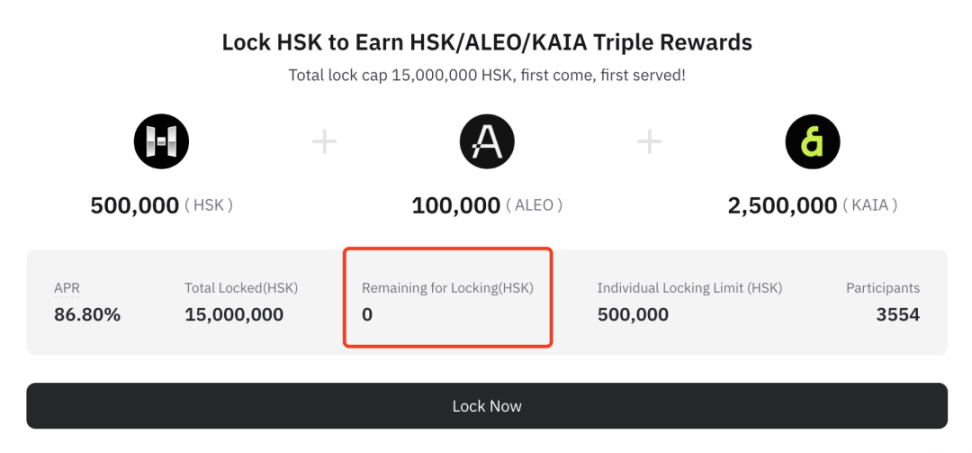Image resolution: width=972 pixels, height=453 pixels.
Task: Click the plus sign between HSK and ALEO
Action: [x=324, y=143]
